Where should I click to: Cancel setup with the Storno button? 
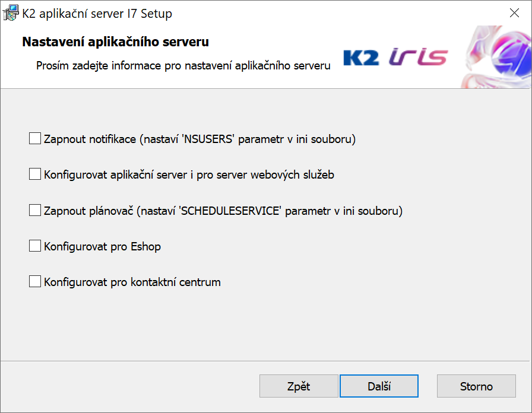click(x=476, y=386)
